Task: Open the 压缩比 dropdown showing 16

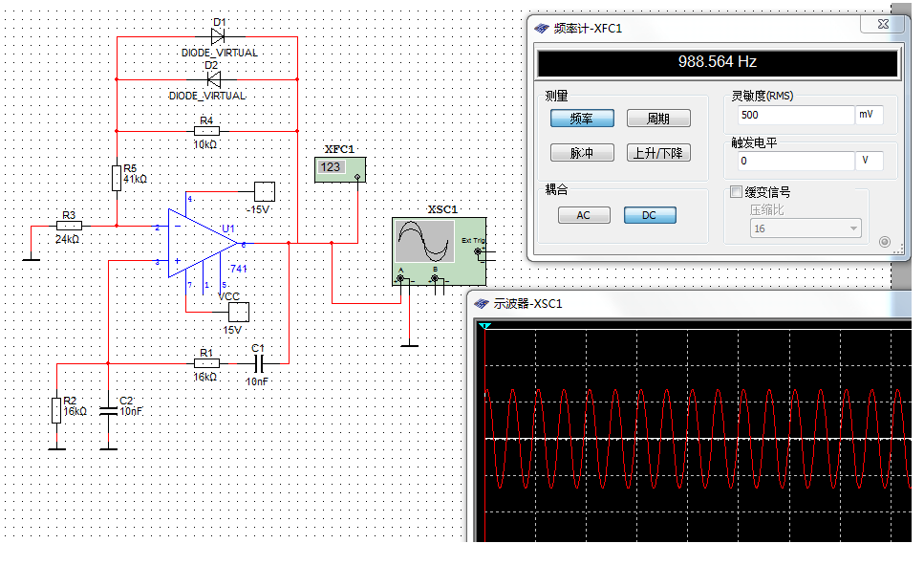Action: pyautogui.click(x=805, y=228)
